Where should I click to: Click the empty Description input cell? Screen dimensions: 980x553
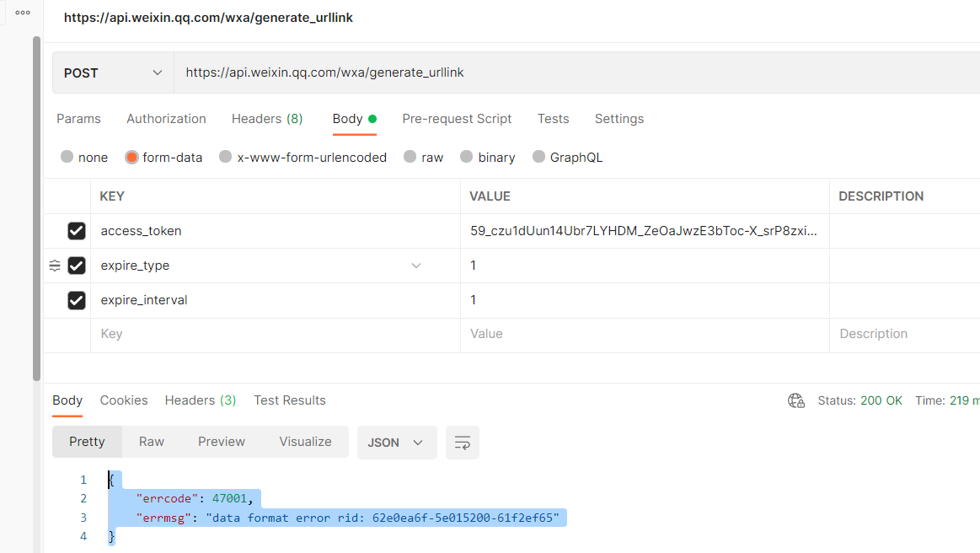[x=905, y=334]
